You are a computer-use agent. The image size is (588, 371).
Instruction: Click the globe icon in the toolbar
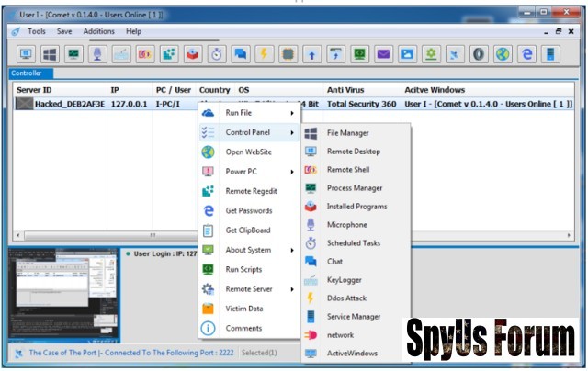(503, 53)
